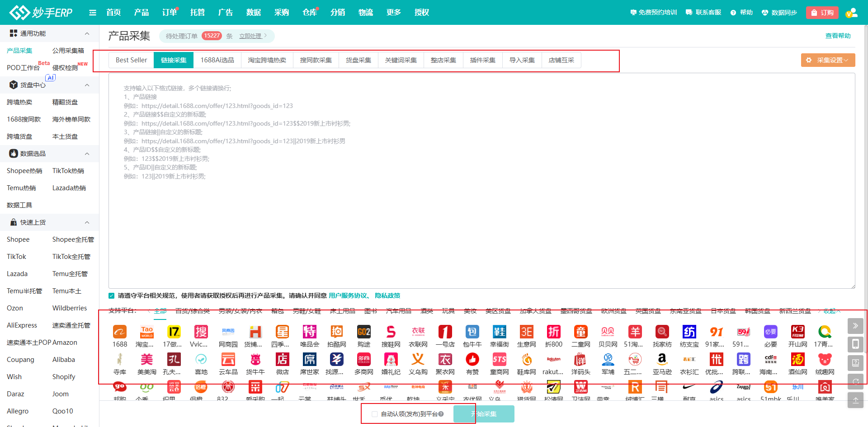868x427 pixels.
Task: Click the double-arrow expand icon in right toolbar
Action: [x=855, y=326]
